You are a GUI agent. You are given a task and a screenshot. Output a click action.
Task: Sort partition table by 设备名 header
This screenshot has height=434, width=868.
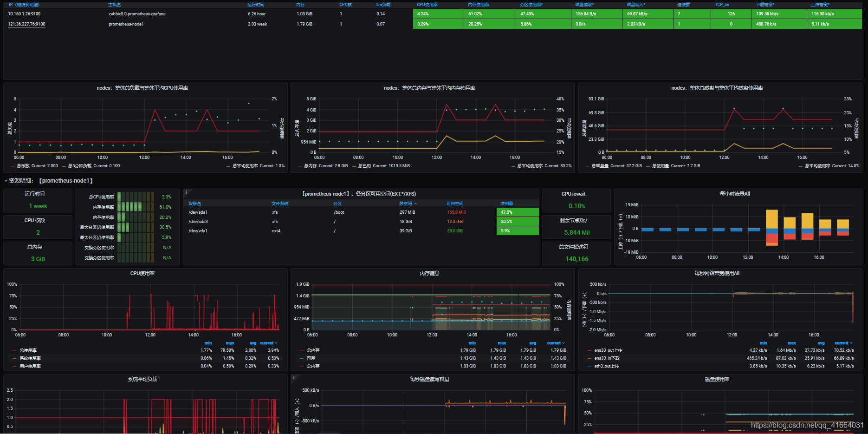click(194, 204)
